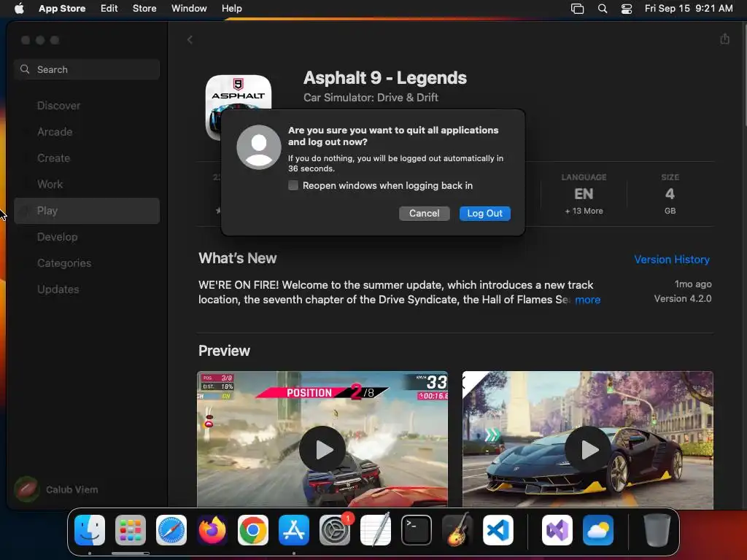Open Google Chrome from the Dock
This screenshot has height=560, width=747.
(253, 530)
